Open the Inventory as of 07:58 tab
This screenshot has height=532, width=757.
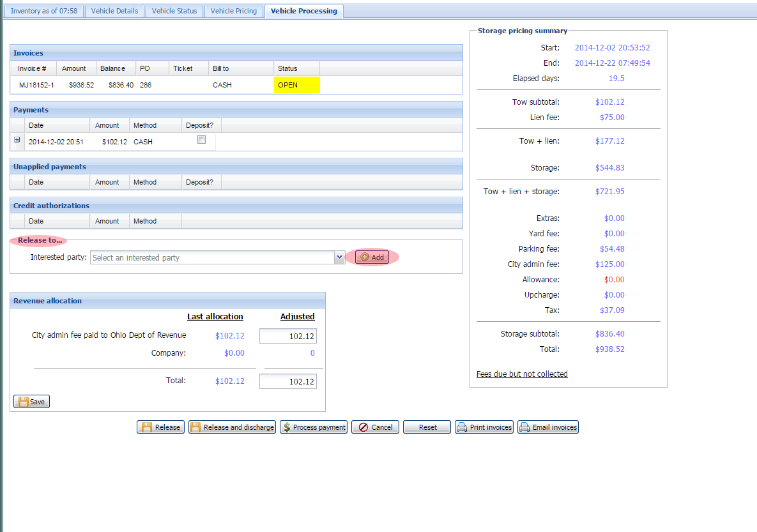click(x=43, y=11)
